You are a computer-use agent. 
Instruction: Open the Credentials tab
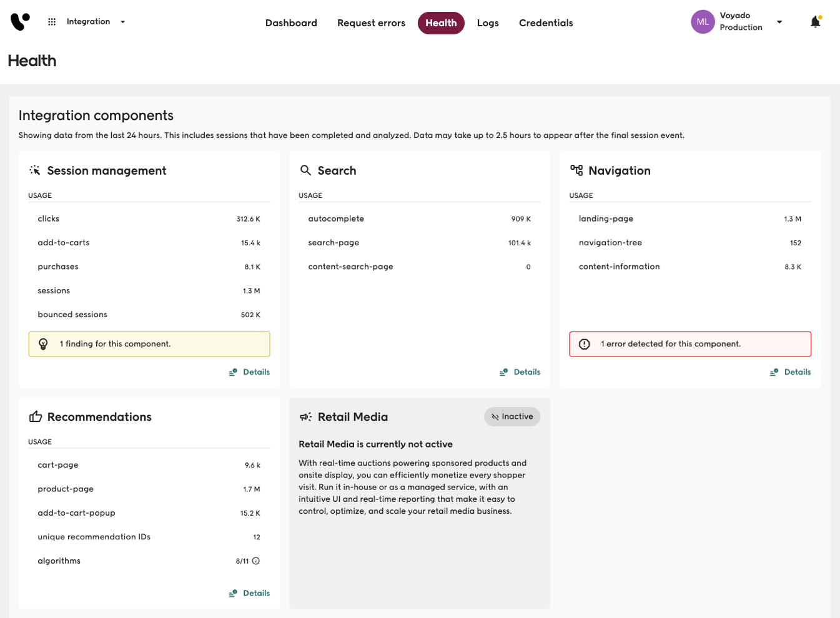click(546, 23)
